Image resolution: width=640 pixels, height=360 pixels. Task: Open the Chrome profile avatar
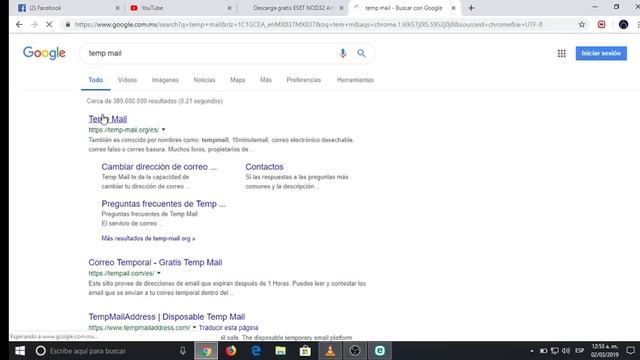(623, 24)
